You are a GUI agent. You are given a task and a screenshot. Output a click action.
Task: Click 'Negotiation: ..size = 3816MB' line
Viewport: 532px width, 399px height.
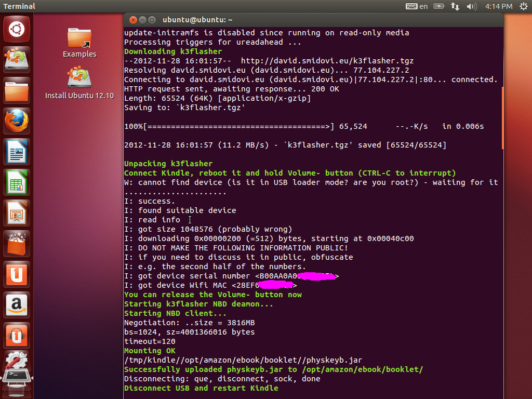click(x=189, y=323)
